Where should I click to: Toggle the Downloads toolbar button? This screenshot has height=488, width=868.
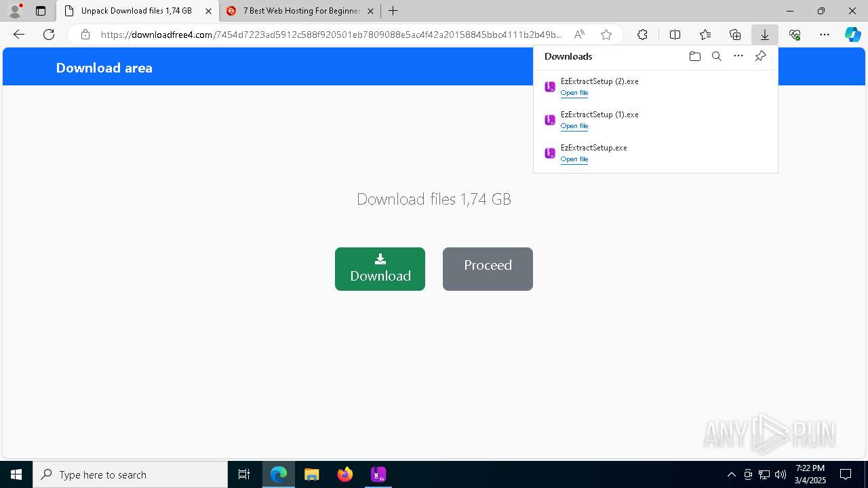click(765, 35)
